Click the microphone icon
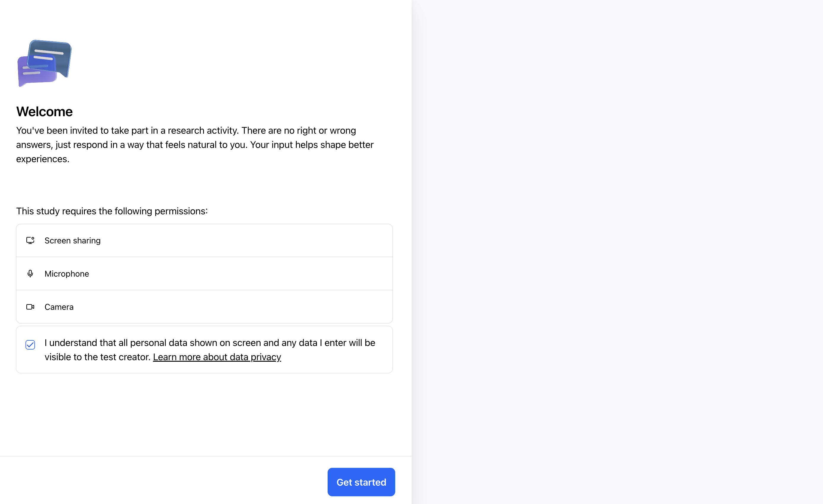 tap(30, 274)
